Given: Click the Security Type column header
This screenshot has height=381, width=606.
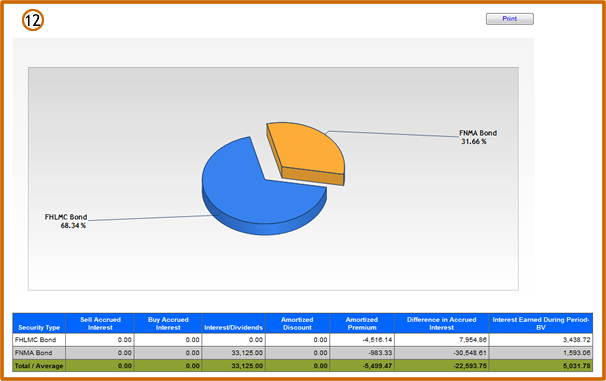Looking at the screenshot, I should pyautogui.click(x=39, y=323).
